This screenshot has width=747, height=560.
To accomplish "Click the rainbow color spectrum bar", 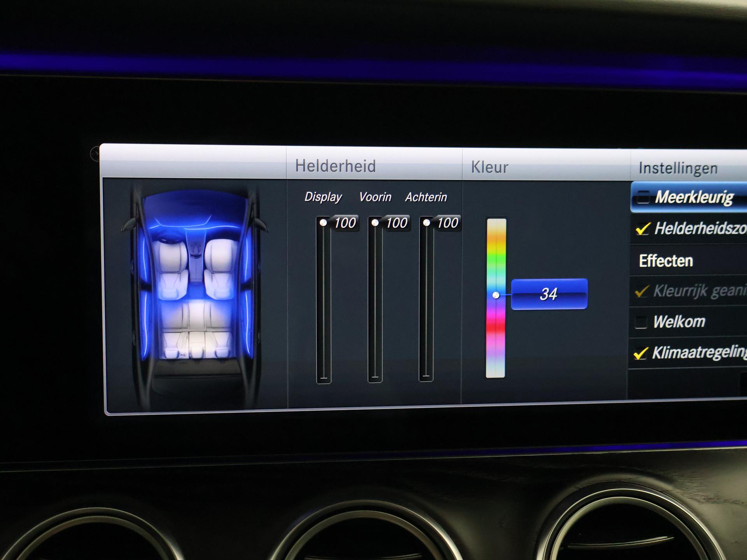I will pyautogui.click(x=496, y=257).
